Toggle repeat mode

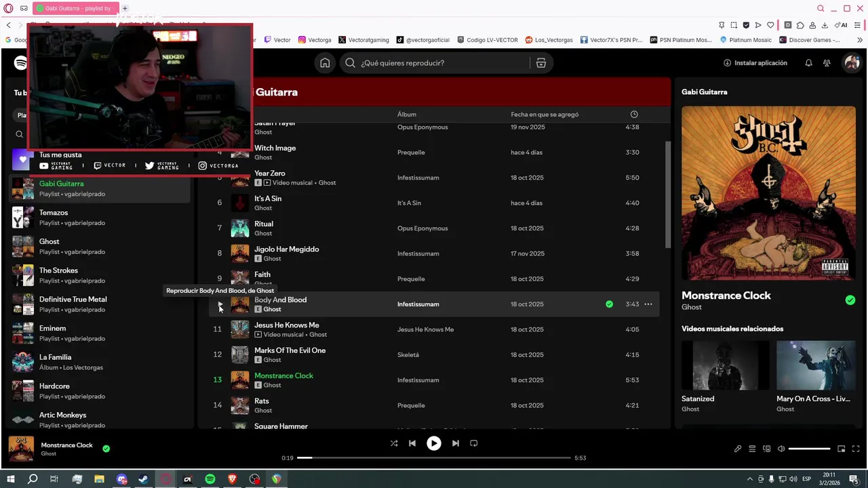474,443
